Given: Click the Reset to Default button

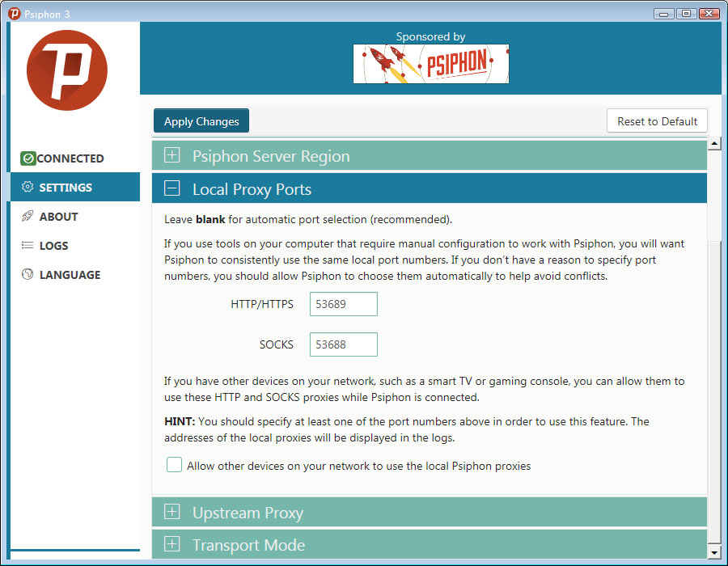Looking at the screenshot, I should tap(657, 121).
